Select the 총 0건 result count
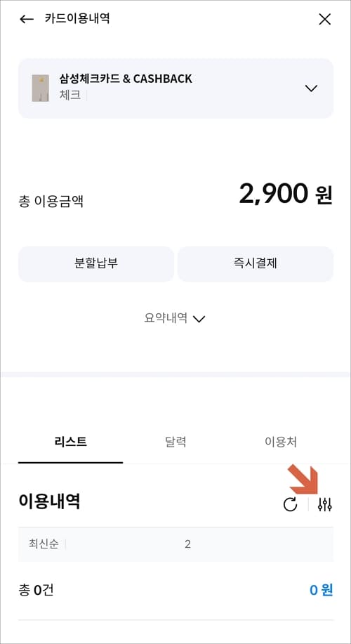Screen dimensions: 351x644 point(36,590)
